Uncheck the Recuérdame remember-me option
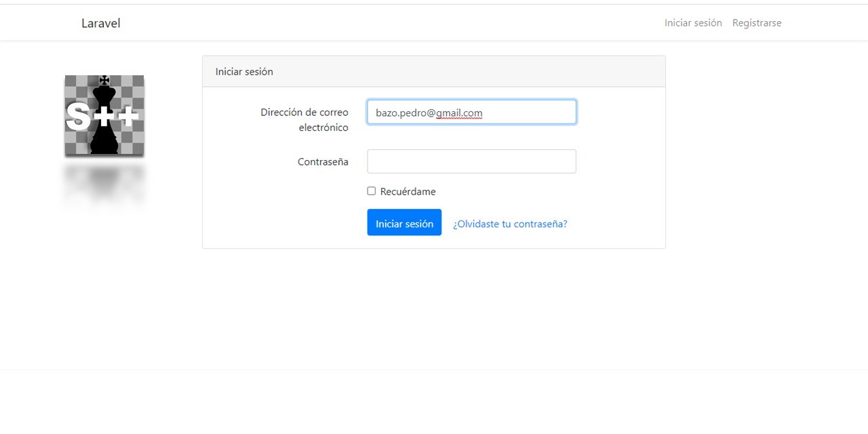This screenshot has width=868, height=434. tap(372, 191)
